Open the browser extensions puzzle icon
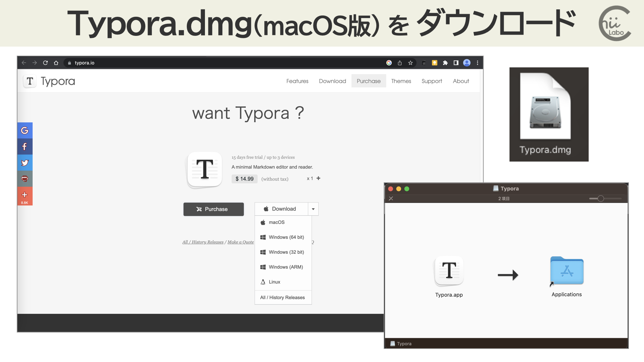This screenshot has height=362, width=644. 445,63
